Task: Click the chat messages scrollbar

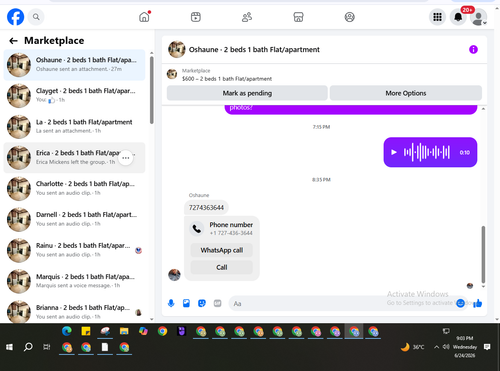Action: tap(483, 255)
